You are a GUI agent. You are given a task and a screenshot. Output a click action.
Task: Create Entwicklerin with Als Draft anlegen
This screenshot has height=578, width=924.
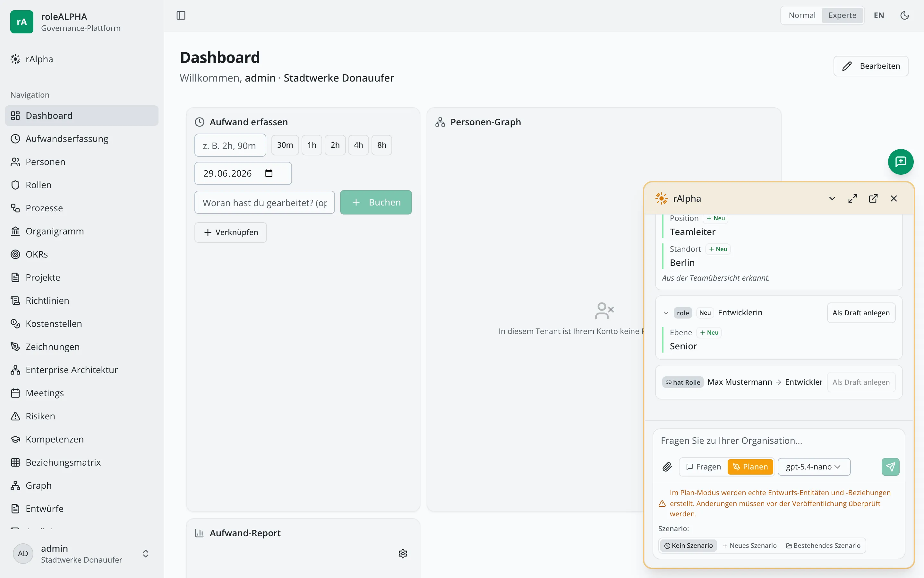[x=861, y=313]
